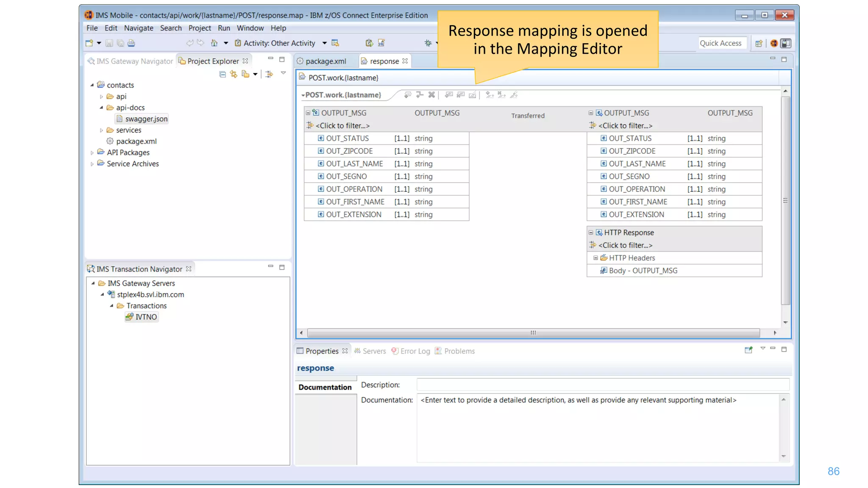Image resolution: width=868 pixels, height=488 pixels.
Task: Click the filter arrows icon in Project Explorer toolbar
Action: [269, 74]
